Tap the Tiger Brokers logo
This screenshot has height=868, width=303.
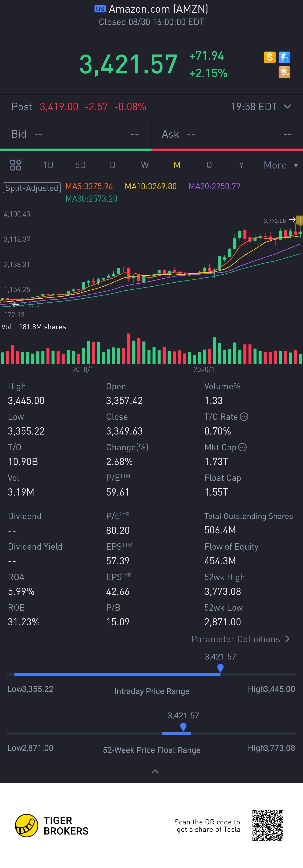[52, 825]
